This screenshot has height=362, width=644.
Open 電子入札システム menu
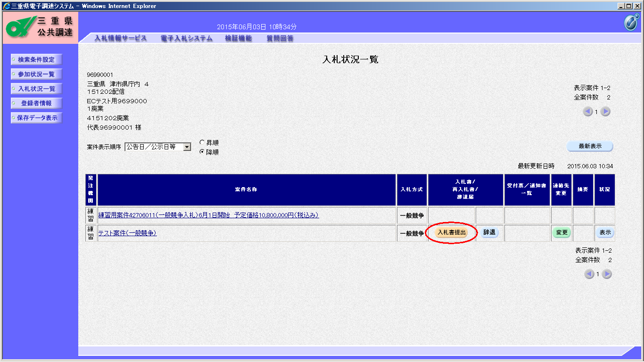pos(186,38)
